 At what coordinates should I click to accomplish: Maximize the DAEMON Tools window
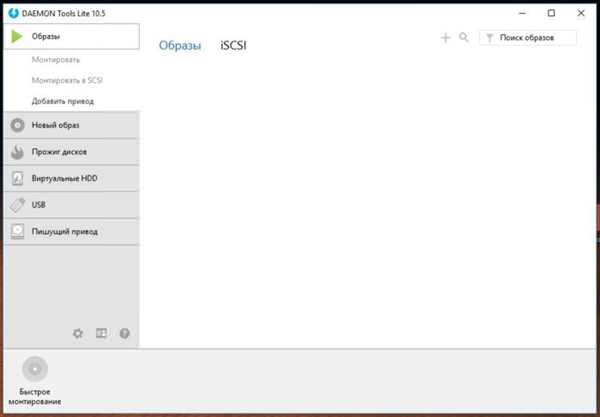click(x=551, y=13)
